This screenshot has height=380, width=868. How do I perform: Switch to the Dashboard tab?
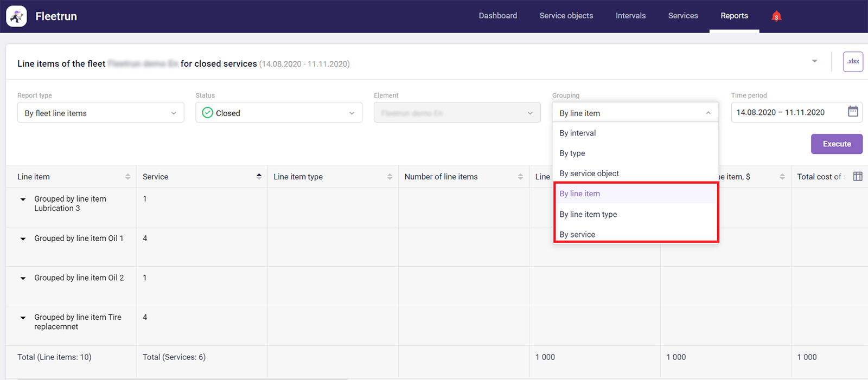pyautogui.click(x=497, y=16)
